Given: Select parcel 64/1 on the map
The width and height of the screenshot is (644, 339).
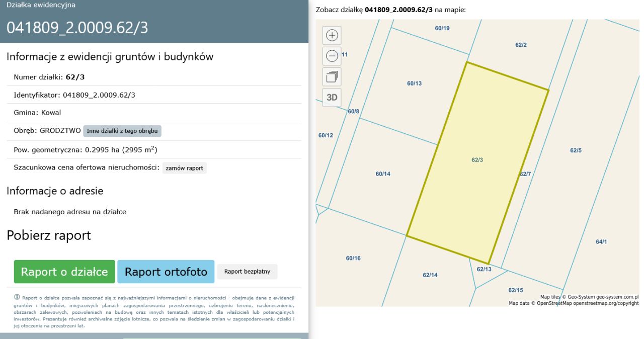Looking at the screenshot, I should [601, 242].
